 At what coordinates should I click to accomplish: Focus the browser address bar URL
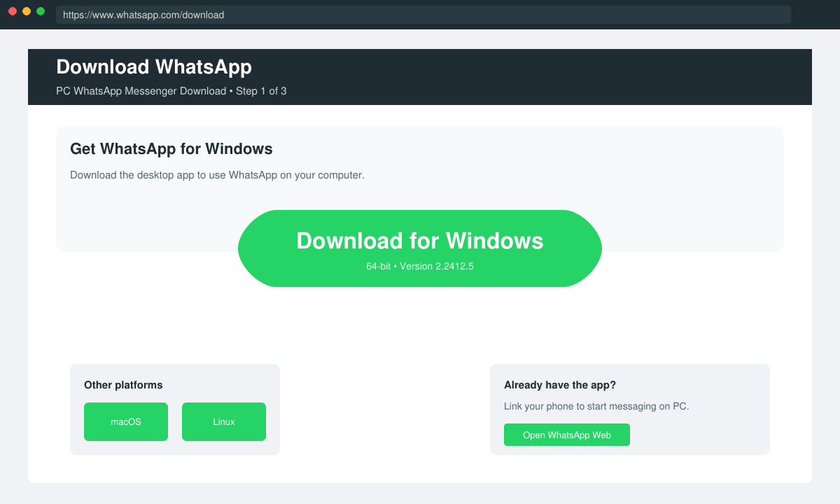(423, 15)
